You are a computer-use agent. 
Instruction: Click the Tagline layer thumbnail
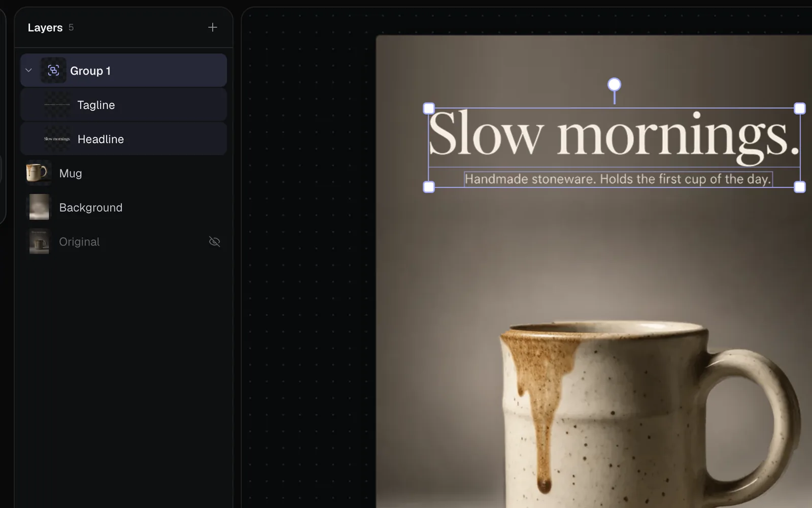coord(57,105)
